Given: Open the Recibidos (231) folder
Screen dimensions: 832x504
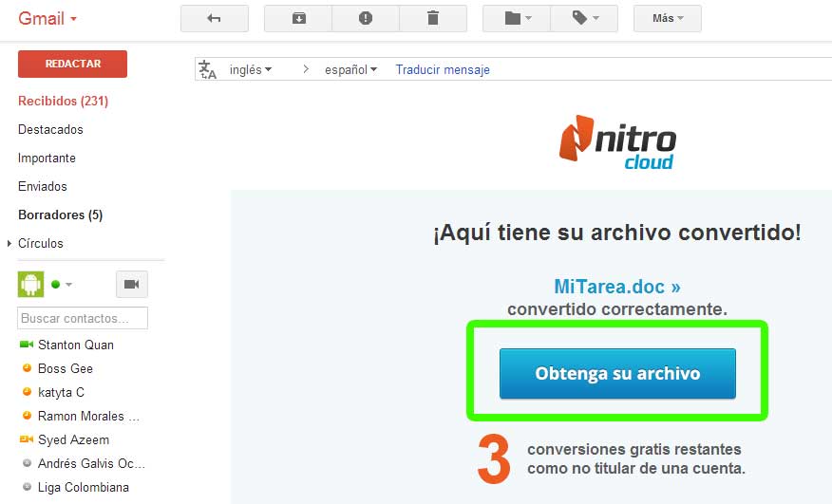Looking at the screenshot, I should [63, 101].
